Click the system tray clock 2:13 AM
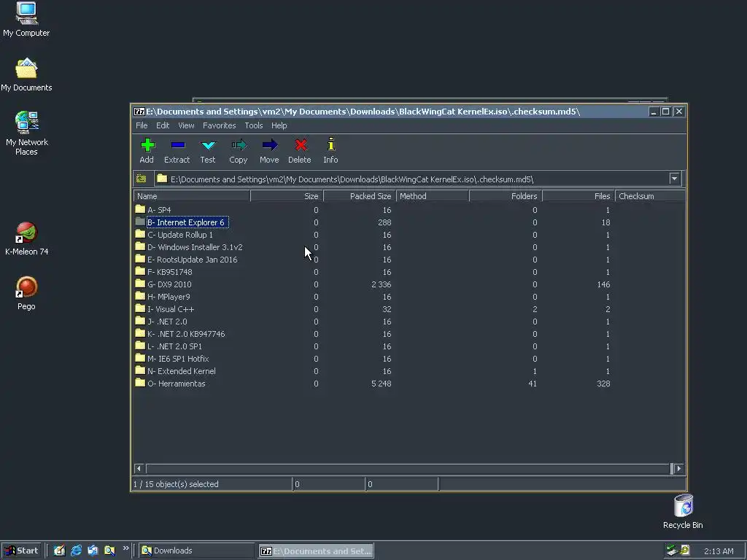Image resolution: width=747 pixels, height=560 pixels. coord(719,551)
